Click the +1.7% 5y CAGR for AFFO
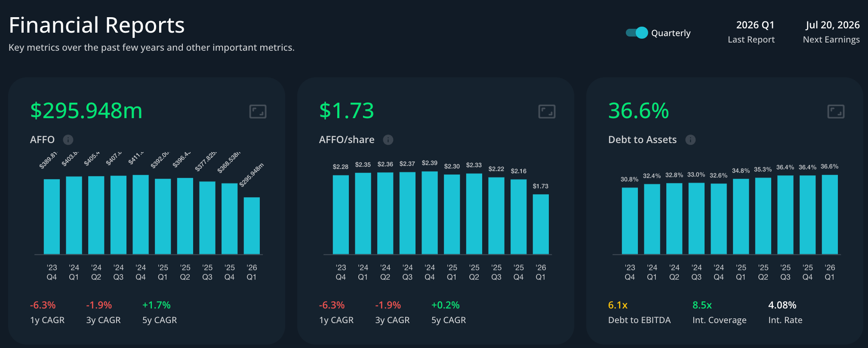The height and width of the screenshot is (348, 868). click(x=157, y=305)
